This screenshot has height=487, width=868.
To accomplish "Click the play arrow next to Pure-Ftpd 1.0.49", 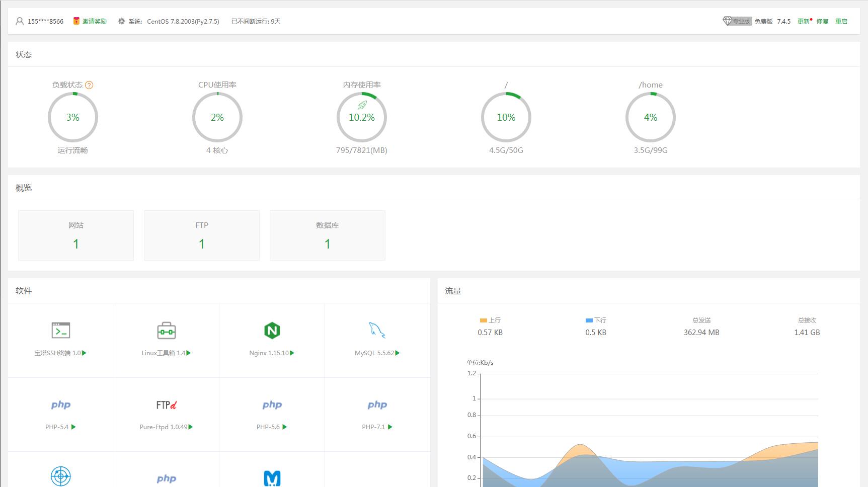I will tap(191, 427).
